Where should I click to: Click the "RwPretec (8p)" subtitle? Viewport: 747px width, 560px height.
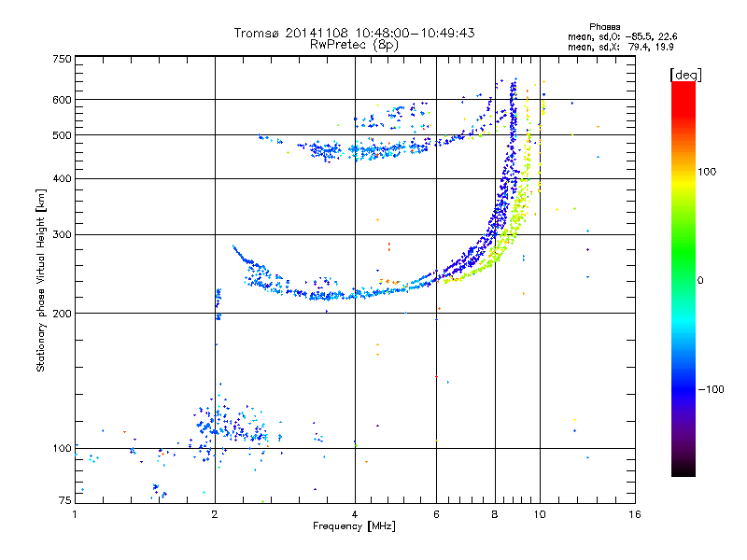[354, 45]
